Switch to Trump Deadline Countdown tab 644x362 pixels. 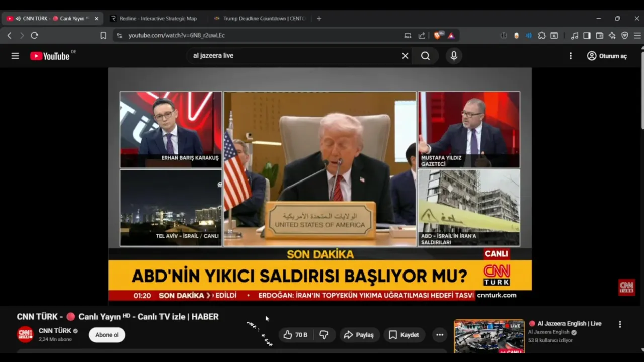point(259,19)
